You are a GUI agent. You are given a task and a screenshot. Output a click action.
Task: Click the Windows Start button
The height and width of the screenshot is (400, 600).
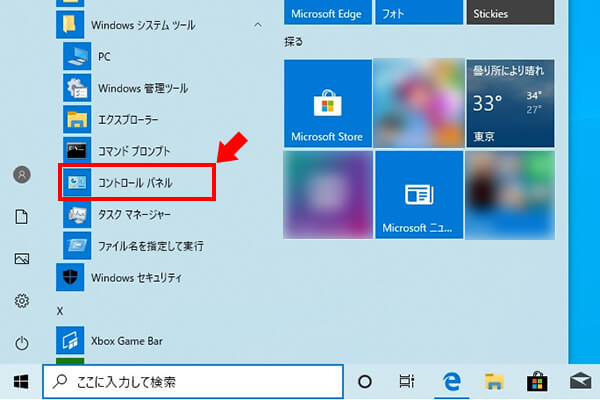click(21, 382)
